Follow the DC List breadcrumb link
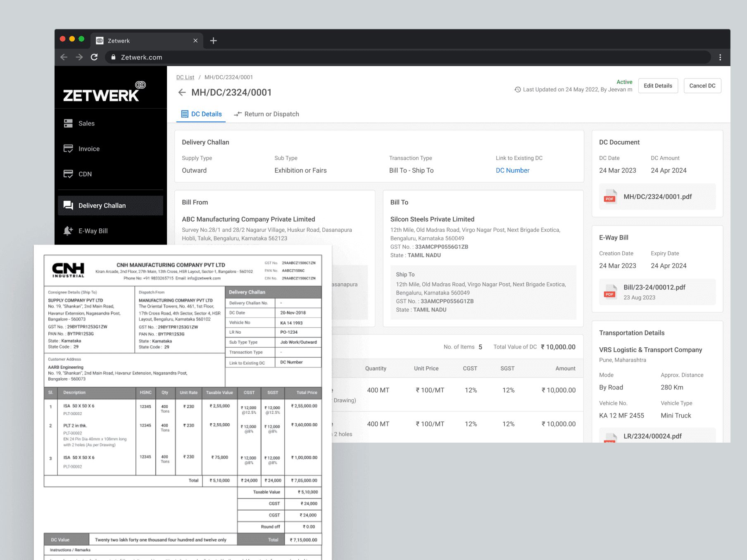The height and width of the screenshot is (560, 747). [185, 77]
